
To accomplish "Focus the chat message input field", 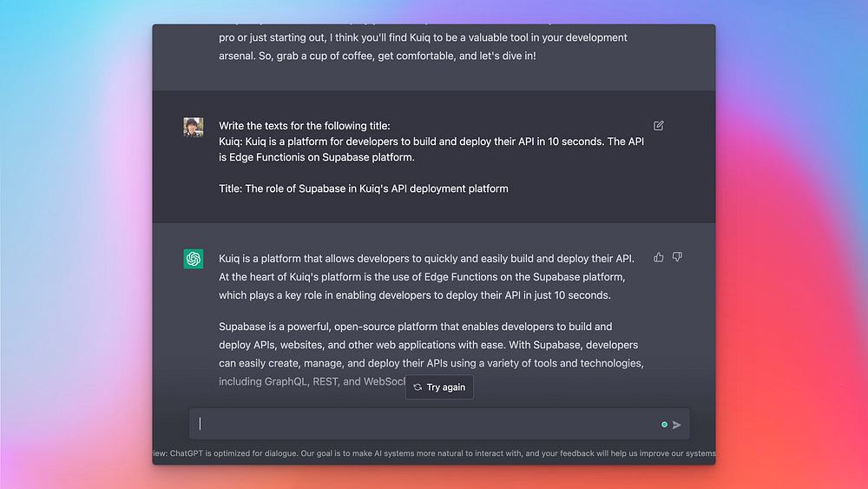I will pyautogui.click(x=425, y=425).
